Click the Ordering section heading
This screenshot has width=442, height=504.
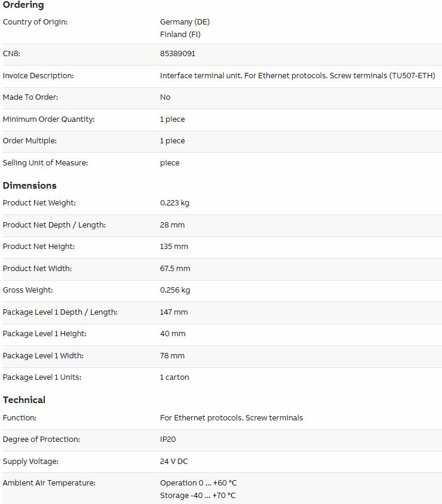pos(23,5)
